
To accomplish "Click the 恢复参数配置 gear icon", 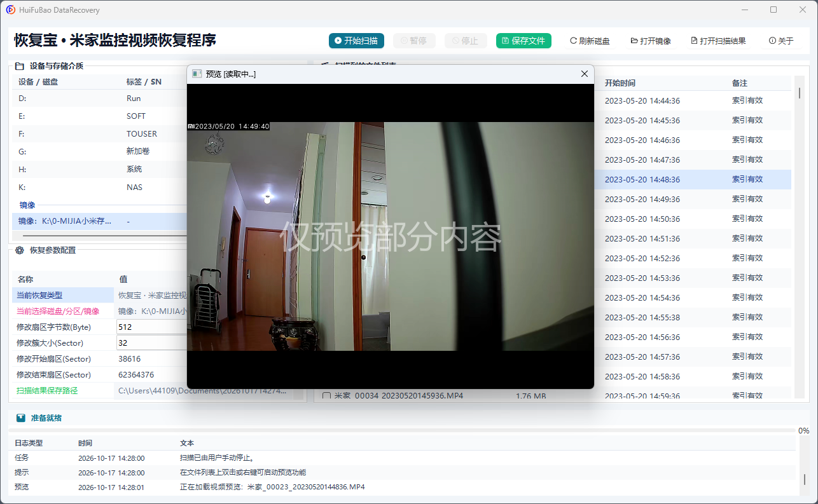I will point(20,250).
